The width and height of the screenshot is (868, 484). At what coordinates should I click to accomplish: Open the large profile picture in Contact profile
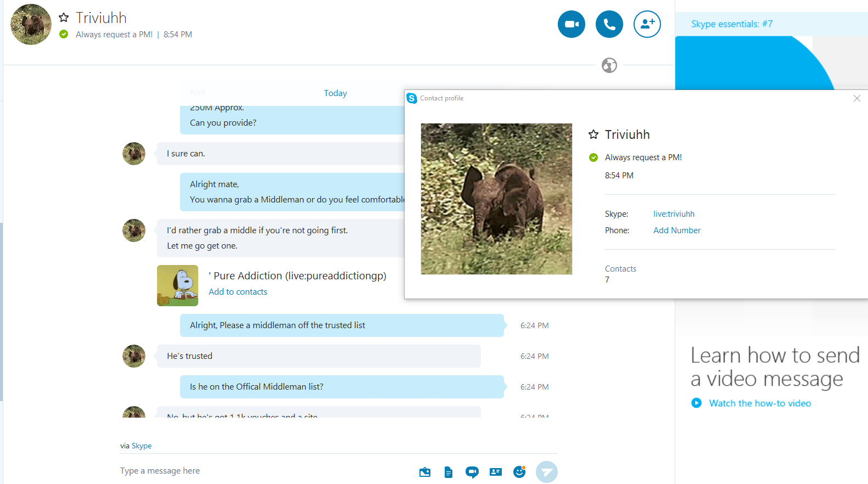point(496,199)
